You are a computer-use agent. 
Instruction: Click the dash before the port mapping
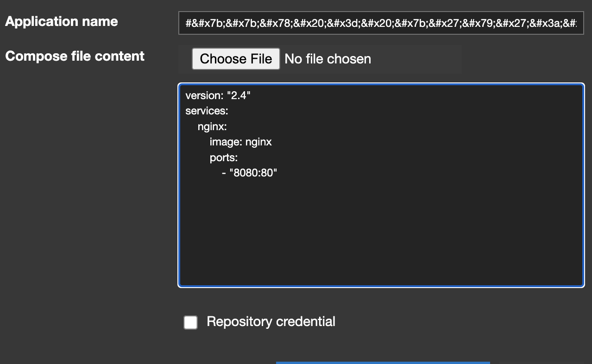[x=224, y=173]
